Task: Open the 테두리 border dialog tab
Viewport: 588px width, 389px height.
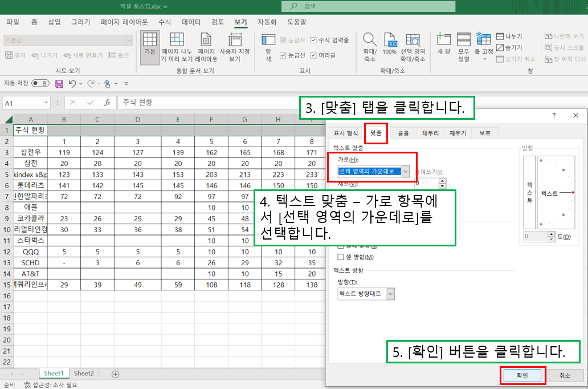Action: point(430,133)
